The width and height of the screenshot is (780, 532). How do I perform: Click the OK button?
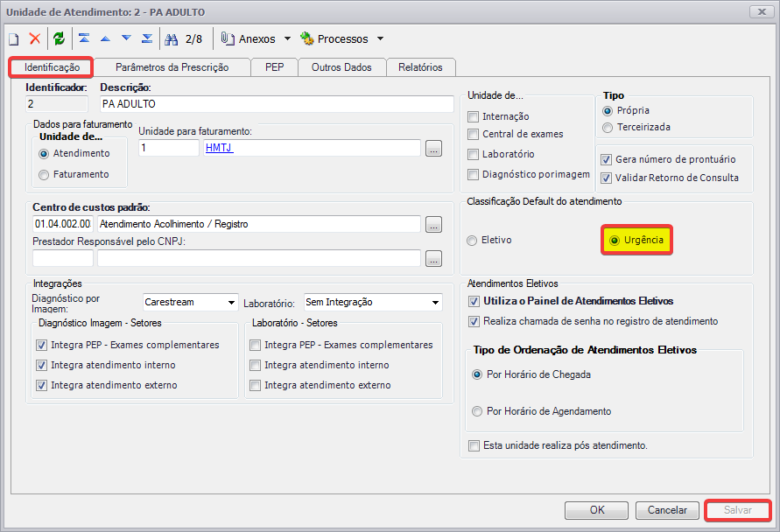click(596, 510)
